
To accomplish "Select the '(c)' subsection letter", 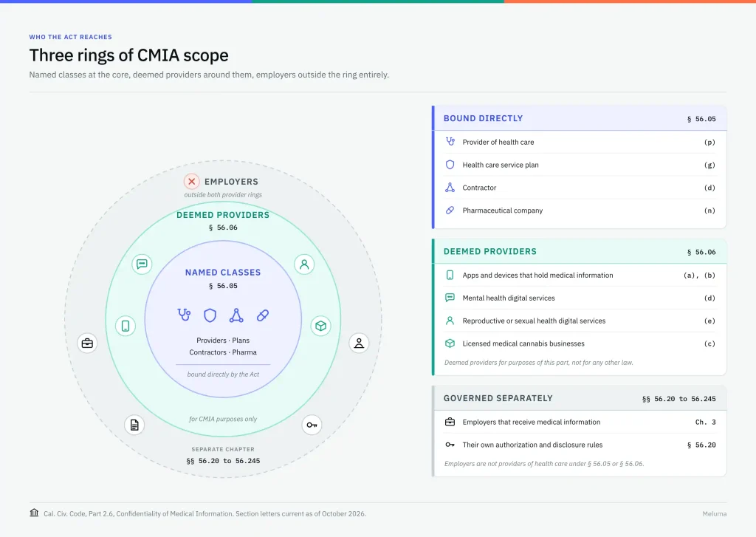I will click(709, 343).
